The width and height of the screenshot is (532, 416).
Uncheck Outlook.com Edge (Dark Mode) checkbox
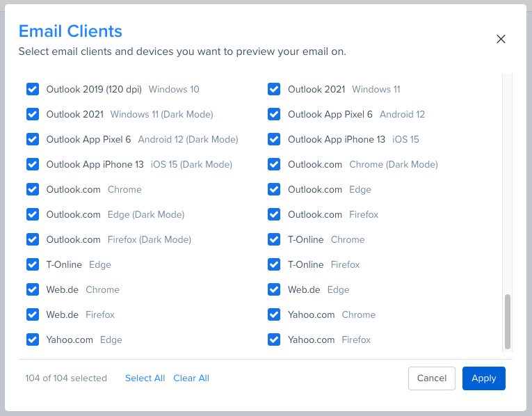(x=33, y=214)
